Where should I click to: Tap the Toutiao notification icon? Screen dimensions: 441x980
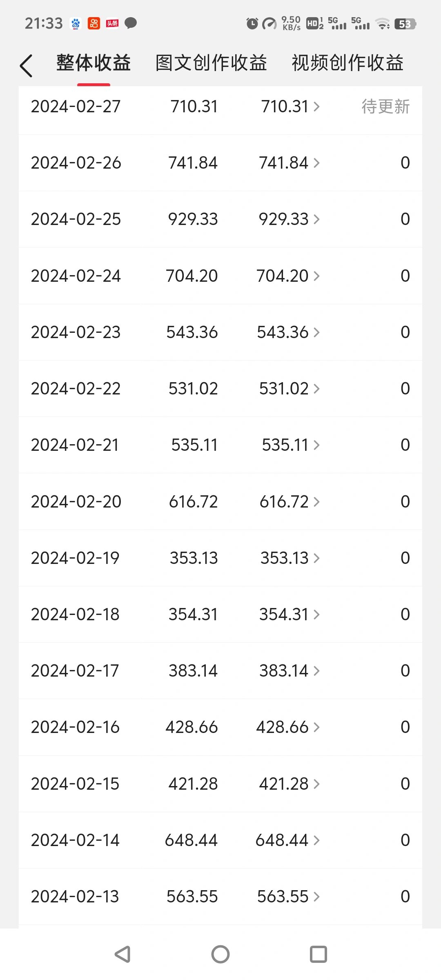pyautogui.click(x=112, y=24)
